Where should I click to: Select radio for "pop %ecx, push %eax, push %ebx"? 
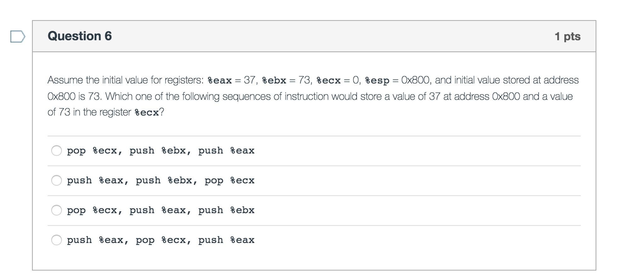(57, 210)
